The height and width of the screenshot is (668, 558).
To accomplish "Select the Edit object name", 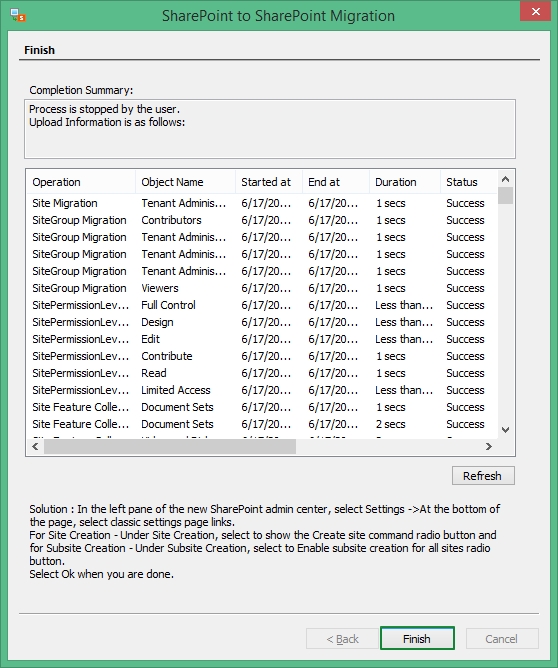I will pos(150,340).
